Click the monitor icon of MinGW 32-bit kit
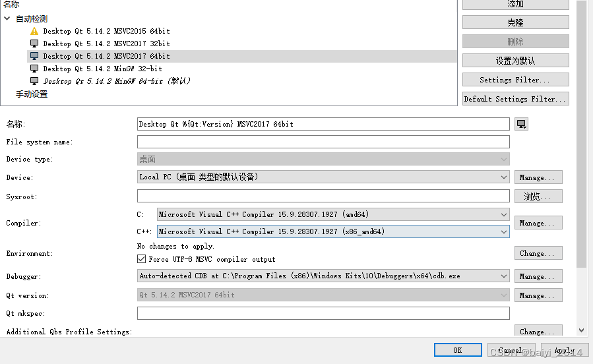Image resolution: width=593 pixels, height=364 pixels. tap(34, 69)
